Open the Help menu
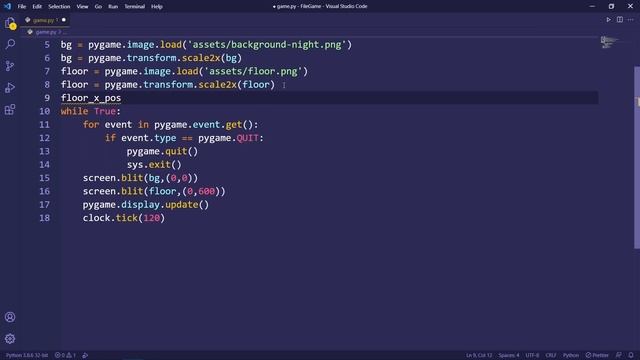Image resolution: width=640 pixels, height=360 pixels. [x=157, y=7]
